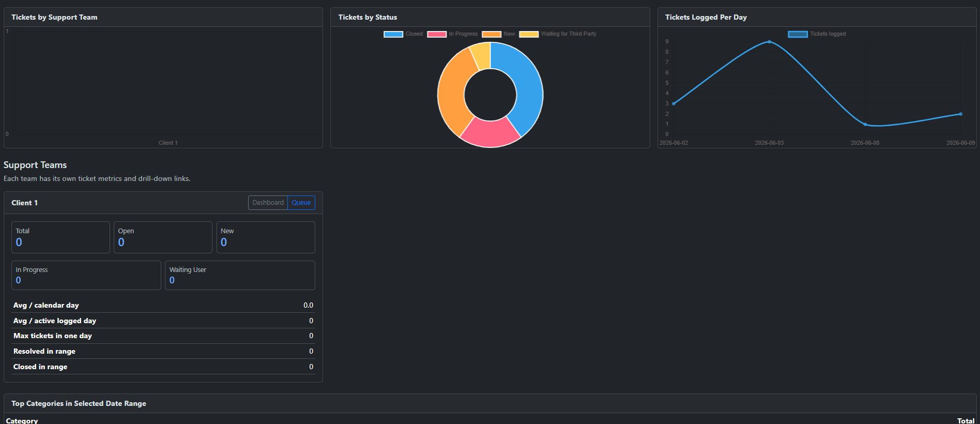Viewport: 980px width, 424px height.
Task: Click the Avg / calendar day row
Action: pyautogui.click(x=163, y=305)
